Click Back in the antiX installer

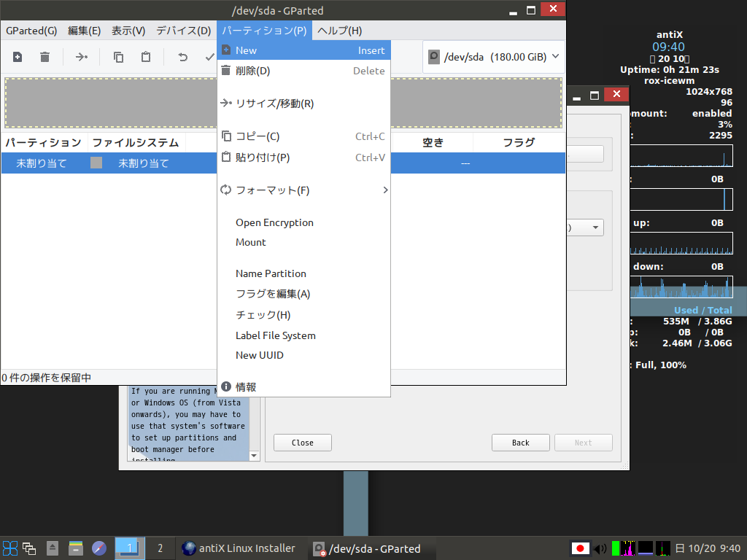point(521,443)
